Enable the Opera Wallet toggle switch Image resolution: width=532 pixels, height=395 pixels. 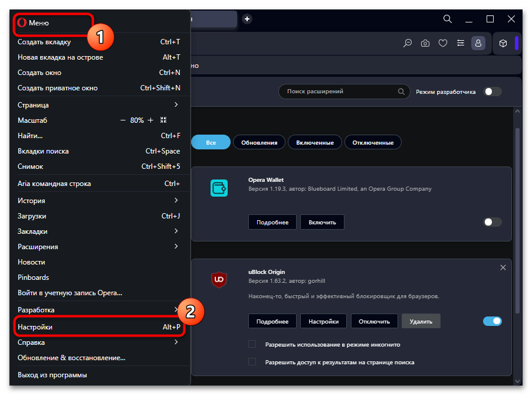[x=492, y=222]
